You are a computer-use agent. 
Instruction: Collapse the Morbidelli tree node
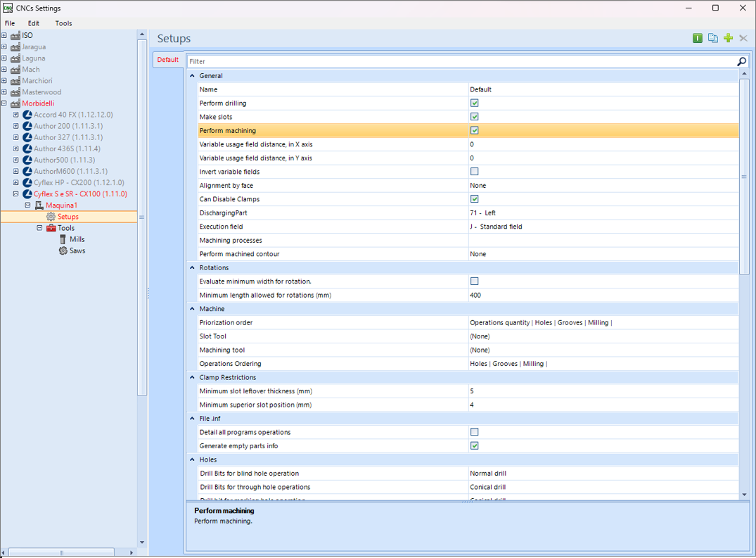coord(4,103)
